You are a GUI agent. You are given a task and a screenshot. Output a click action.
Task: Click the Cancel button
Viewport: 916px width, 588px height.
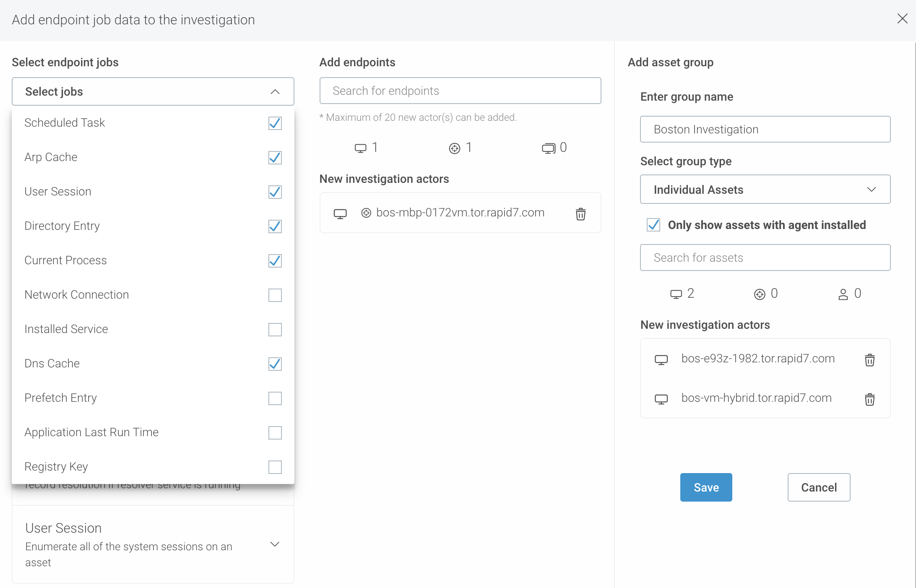point(818,487)
